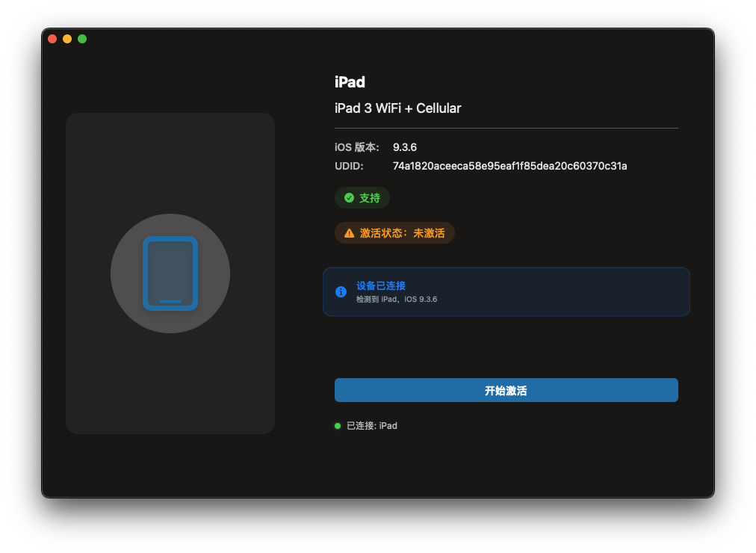The image size is (756, 553).
Task: Click the orange warning triangle icon
Action: point(349,233)
